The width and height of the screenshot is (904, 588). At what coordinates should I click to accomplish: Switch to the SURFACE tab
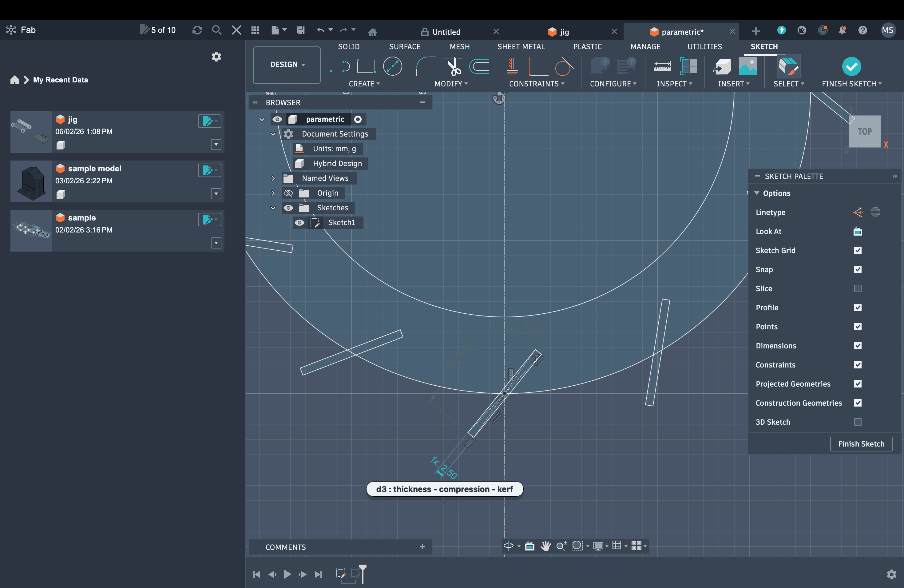(404, 46)
